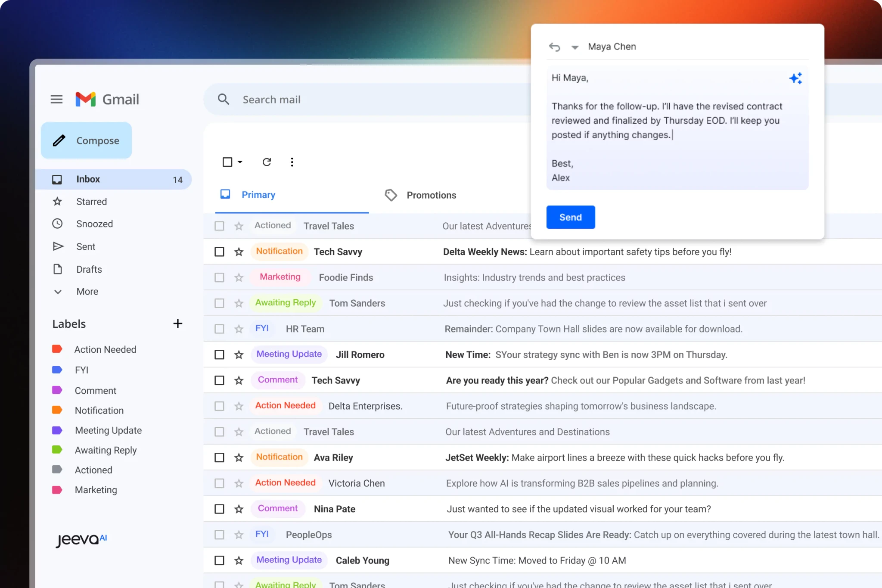882x588 pixels.
Task: Open the main menu hamburger icon
Action: 56,100
